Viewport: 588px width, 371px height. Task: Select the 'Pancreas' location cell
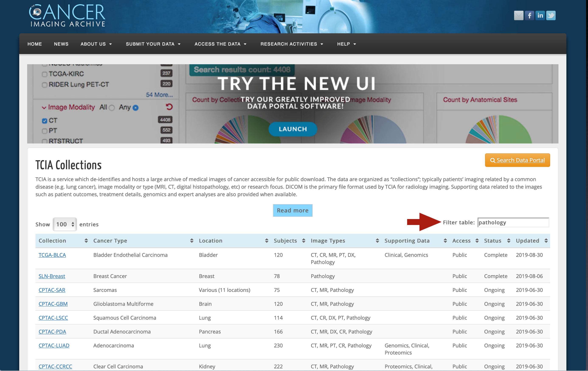click(x=210, y=332)
